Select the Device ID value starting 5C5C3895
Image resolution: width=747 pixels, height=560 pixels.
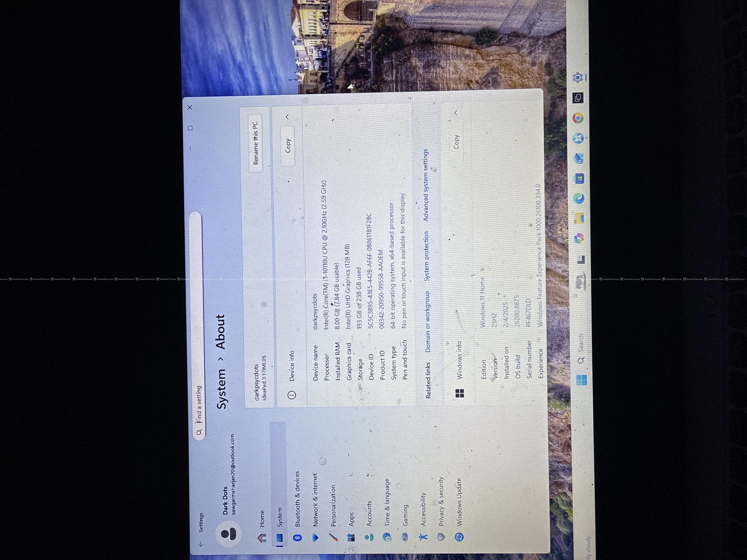tap(369, 271)
